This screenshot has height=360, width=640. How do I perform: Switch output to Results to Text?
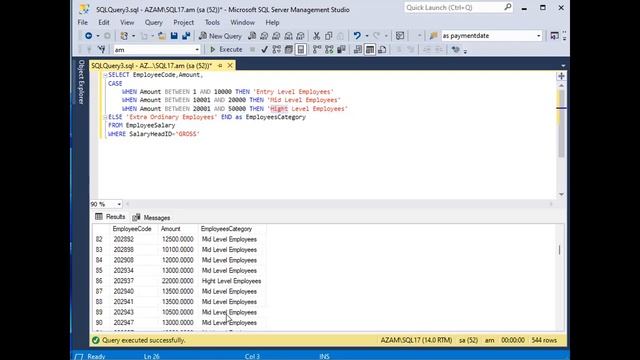(x=358, y=50)
